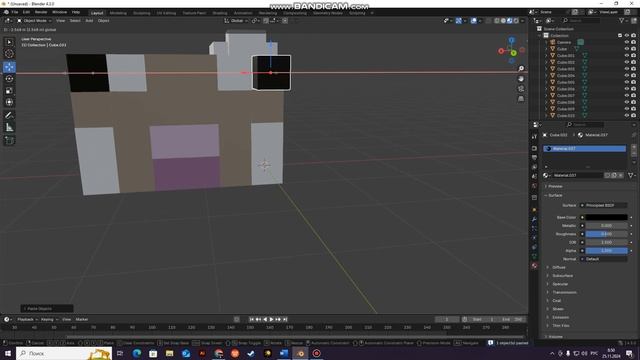Viewport: 640px width, 360px height.
Task: Click the black Base Color swatch
Action: tap(606, 217)
